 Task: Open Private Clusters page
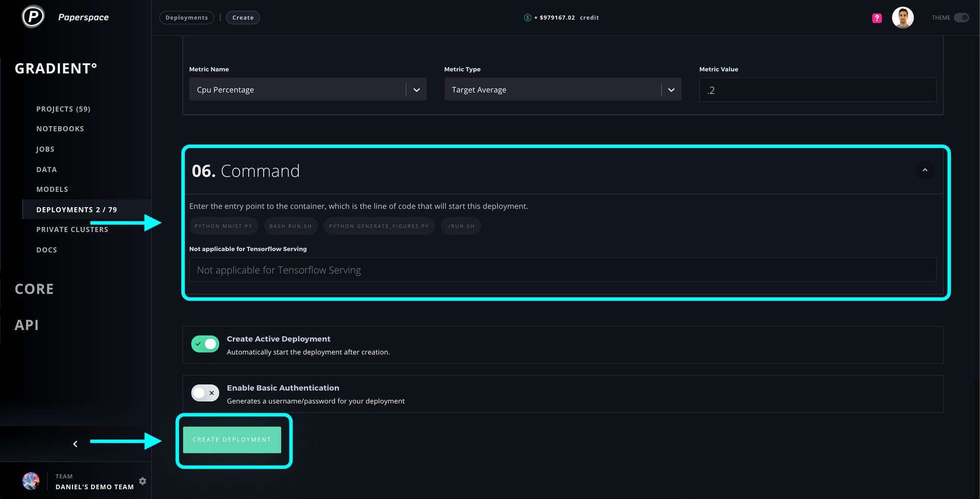click(x=72, y=230)
